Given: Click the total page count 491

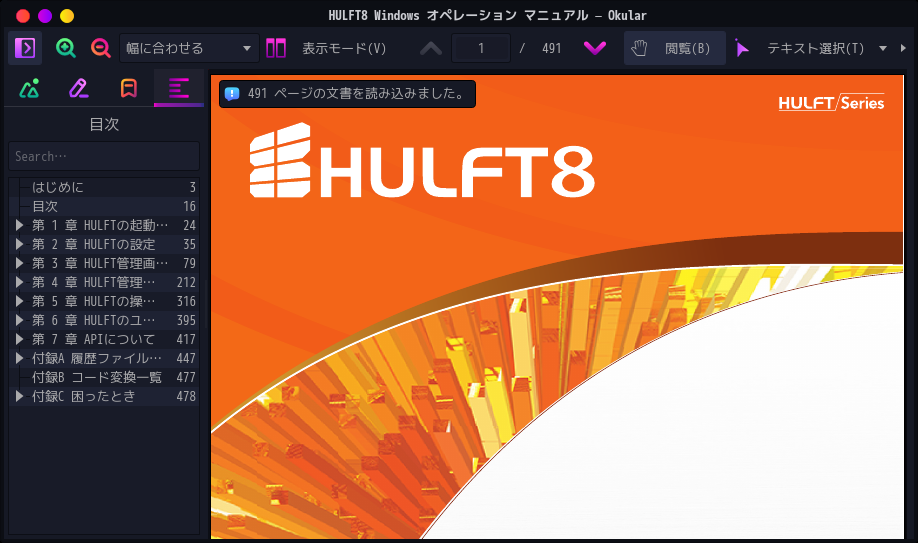Looking at the screenshot, I should 552,48.
